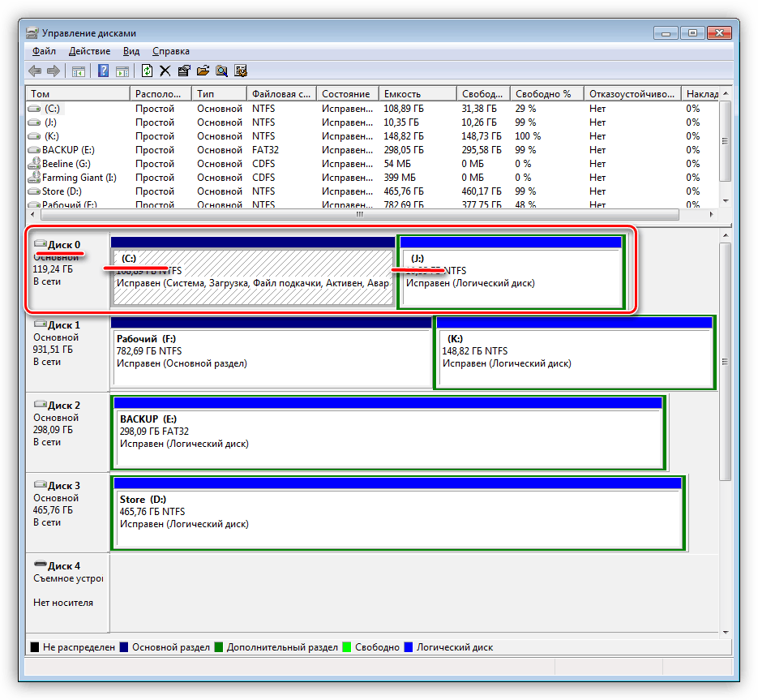Click the disk view vertical scrollbar thumb
Viewport: 758px width, 700px height.
pos(725,362)
